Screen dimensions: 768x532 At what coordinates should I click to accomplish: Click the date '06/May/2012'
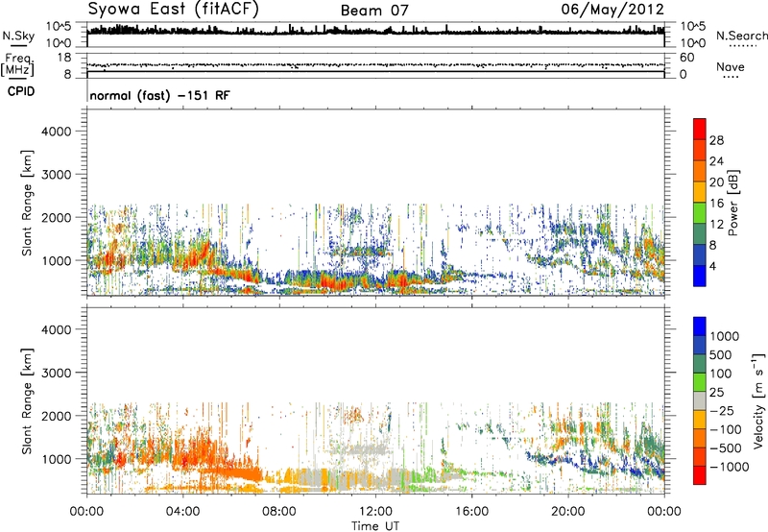[612, 10]
